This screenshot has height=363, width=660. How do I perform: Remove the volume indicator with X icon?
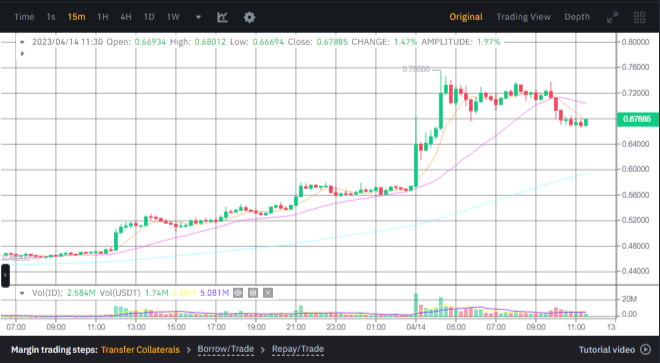click(x=268, y=293)
